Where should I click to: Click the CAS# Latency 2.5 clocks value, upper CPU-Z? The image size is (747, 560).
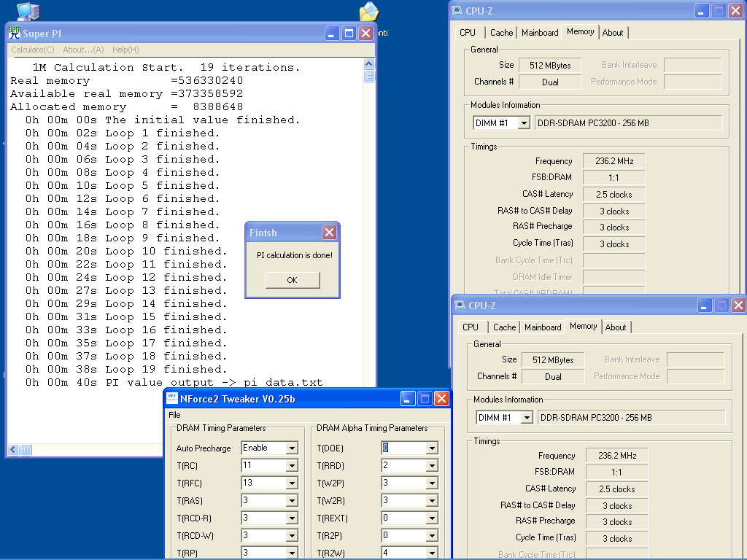(614, 194)
